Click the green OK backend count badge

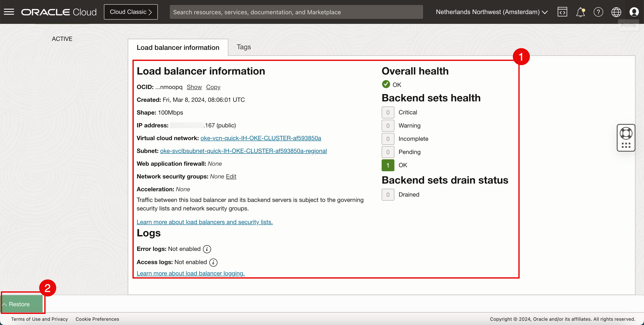click(388, 165)
